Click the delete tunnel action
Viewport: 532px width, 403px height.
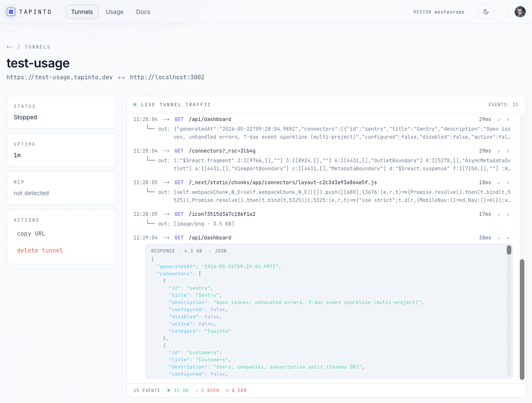click(x=40, y=250)
